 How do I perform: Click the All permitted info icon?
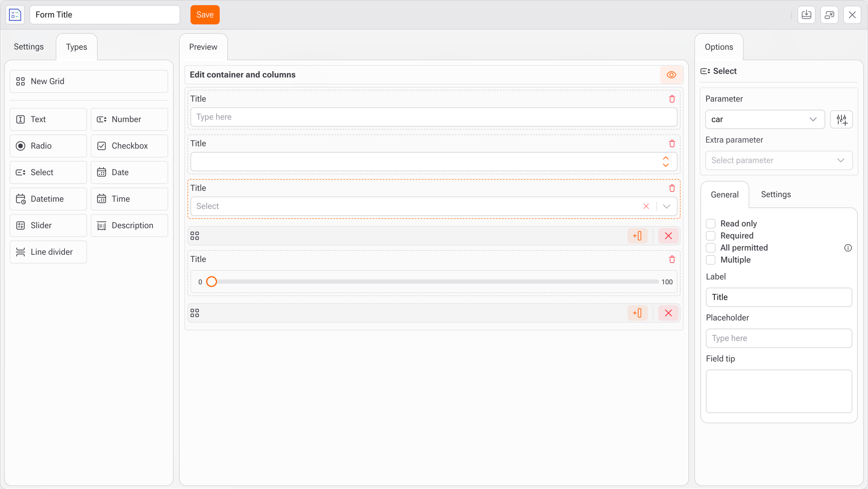[848, 248]
